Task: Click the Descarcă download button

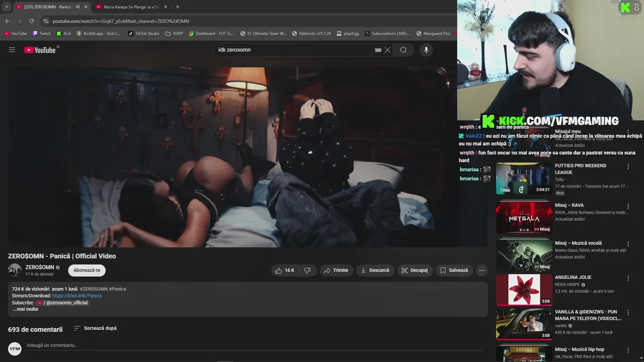Action: (x=375, y=270)
